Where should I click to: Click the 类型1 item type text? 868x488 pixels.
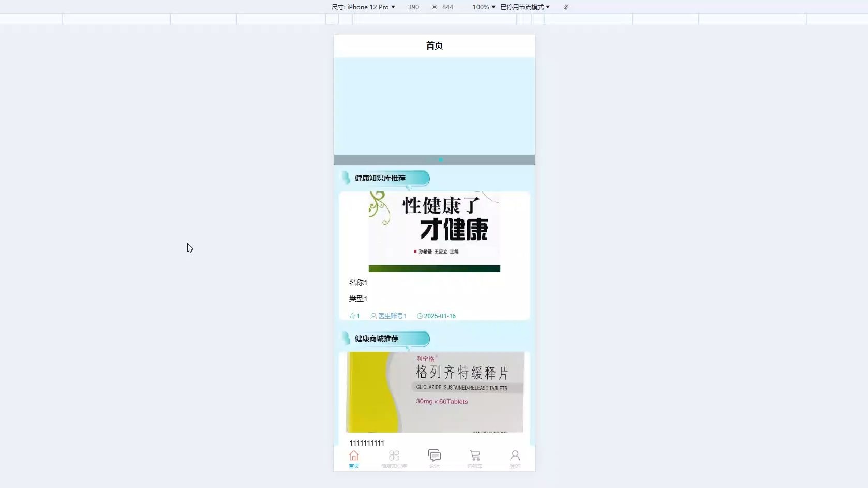coord(358,299)
